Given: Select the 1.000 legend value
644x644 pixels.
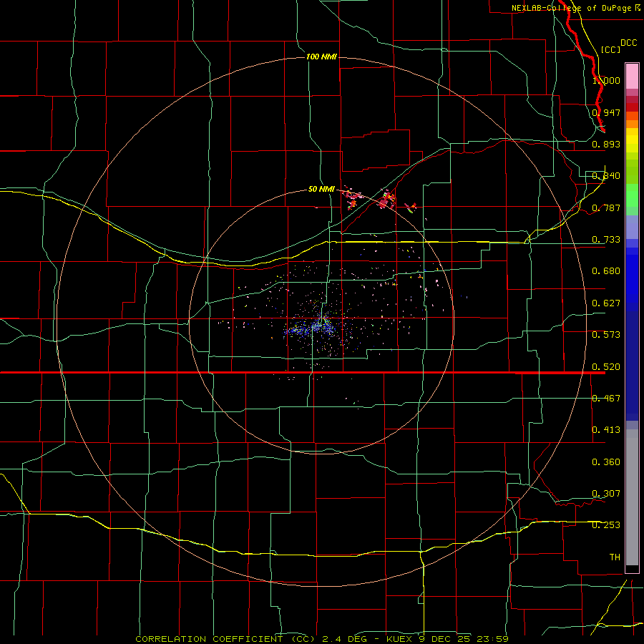Looking at the screenshot, I should pyautogui.click(x=606, y=80).
